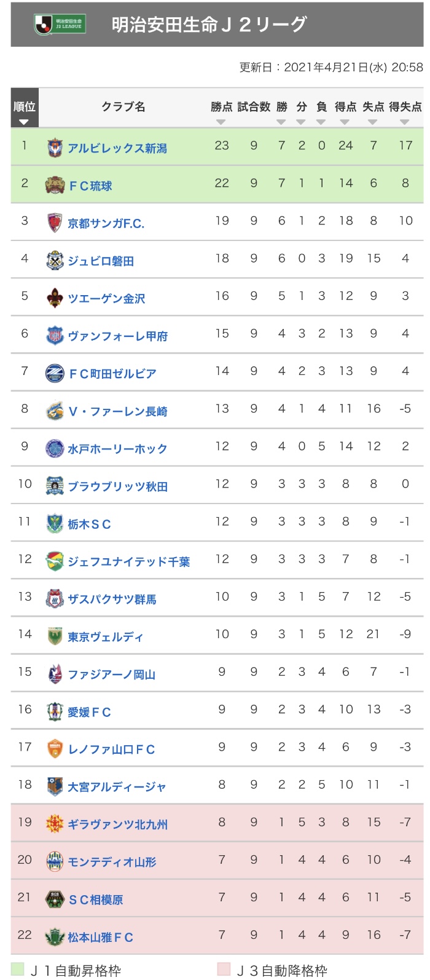The height and width of the screenshot is (980, 430).
Task: Open the ヴァンフォーレ甲府 club link
Action: pos(117,336)
